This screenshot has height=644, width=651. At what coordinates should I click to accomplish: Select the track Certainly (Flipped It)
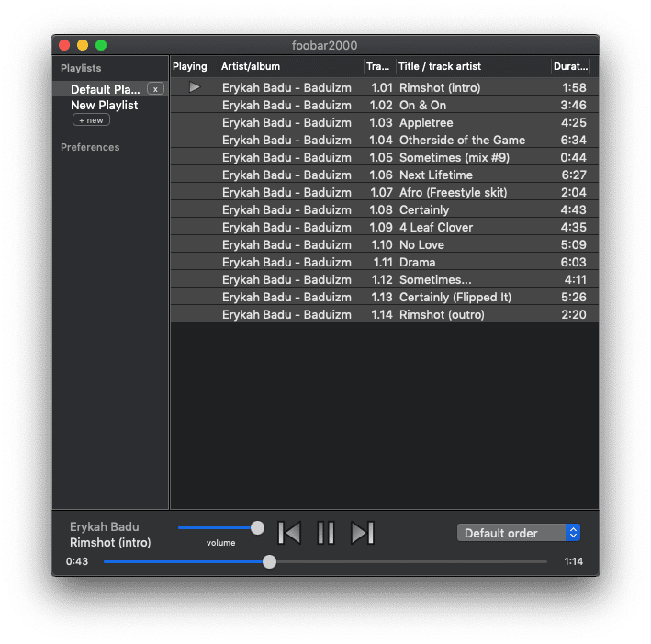point(385,297)
